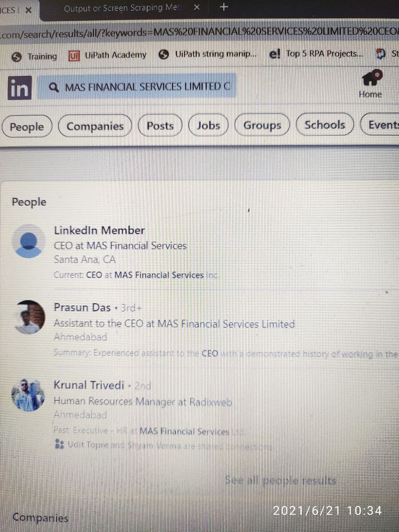
Task: Click the search magnifier icon
Action: [54, 87]
